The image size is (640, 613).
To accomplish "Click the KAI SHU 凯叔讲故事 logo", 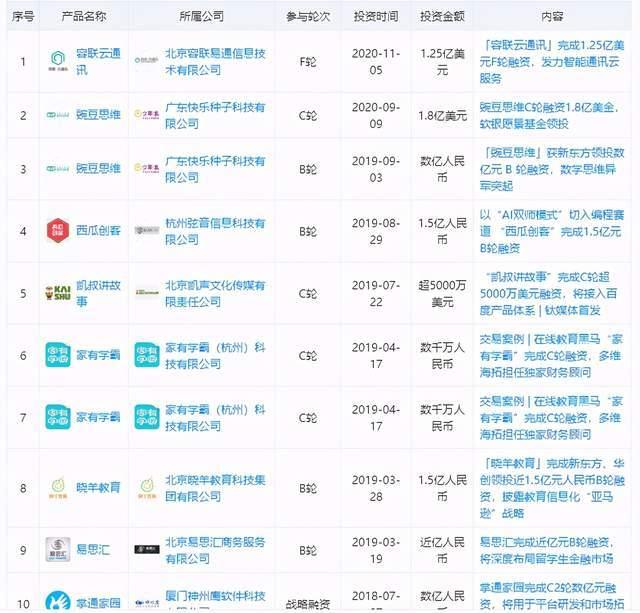I will click(58, 293).
